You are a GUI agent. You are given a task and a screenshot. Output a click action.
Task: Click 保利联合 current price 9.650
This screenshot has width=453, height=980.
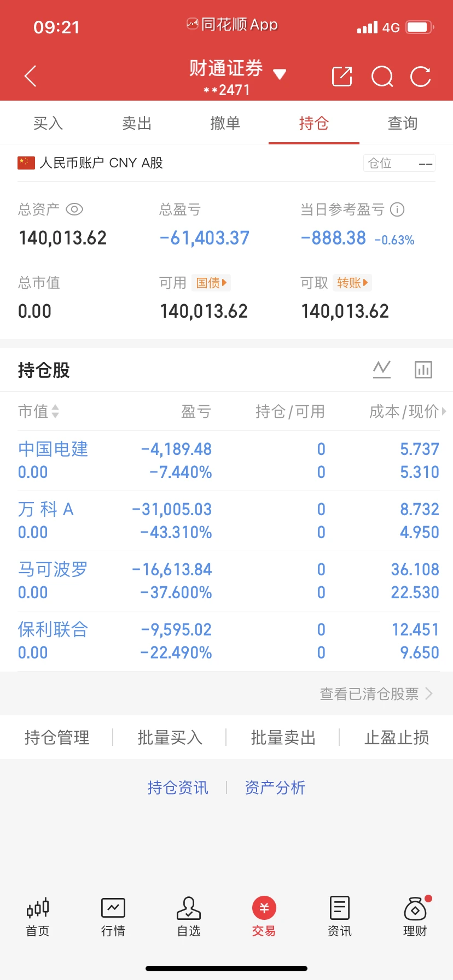click(420, 652)
